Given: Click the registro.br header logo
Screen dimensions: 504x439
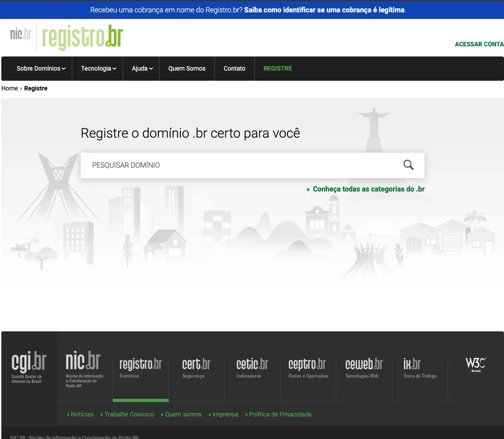Looking at the screenshot, I should point(82,38).
